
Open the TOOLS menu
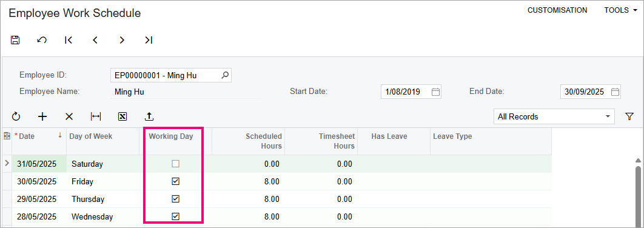pyautogui.click(x=620, y=10)
